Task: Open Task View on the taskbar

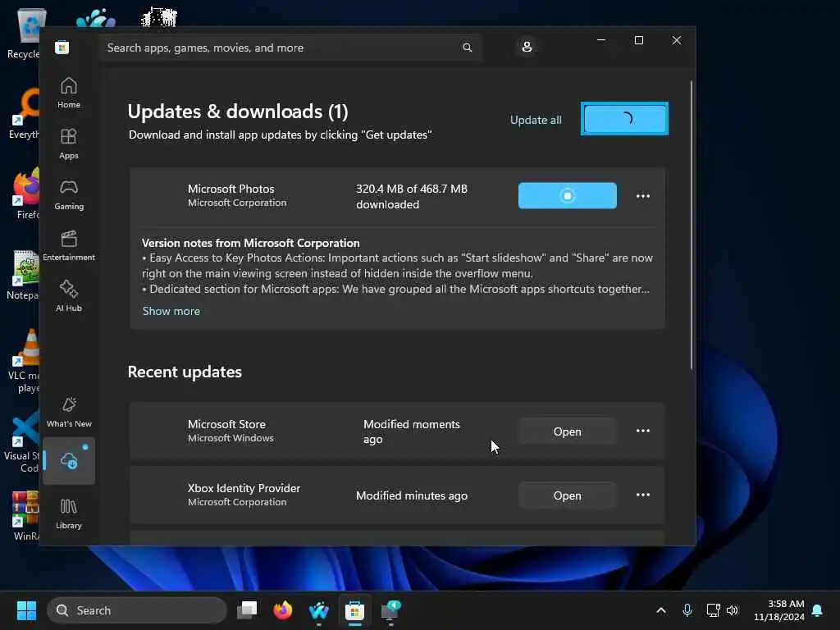Action: tap(247, 610)
